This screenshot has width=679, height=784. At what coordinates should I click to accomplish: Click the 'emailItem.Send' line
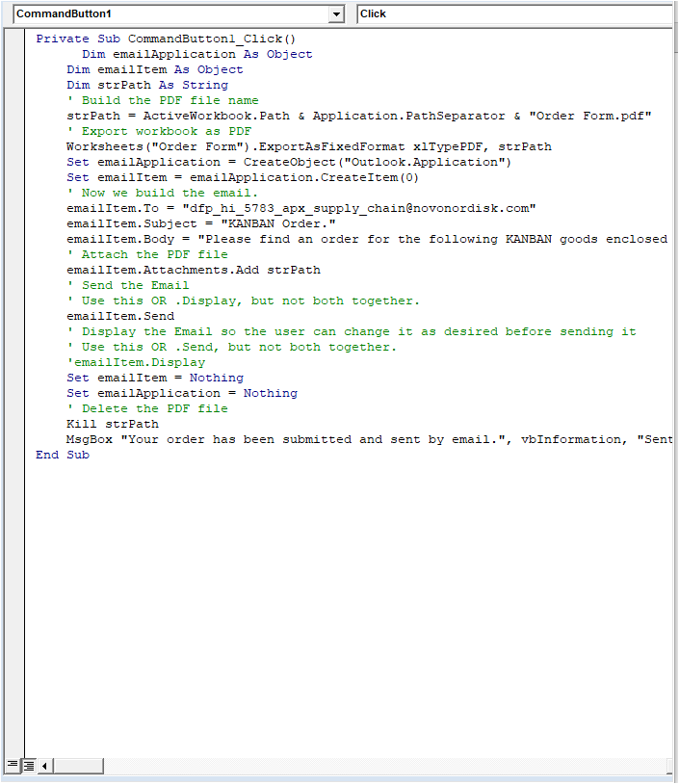(x=120, y=316)
